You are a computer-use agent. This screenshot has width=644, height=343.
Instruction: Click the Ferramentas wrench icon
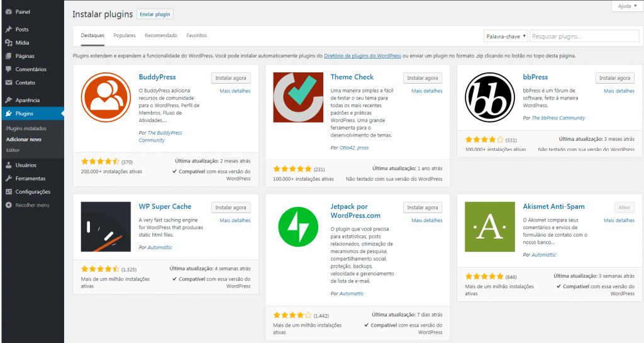click(x=9, y=178)
